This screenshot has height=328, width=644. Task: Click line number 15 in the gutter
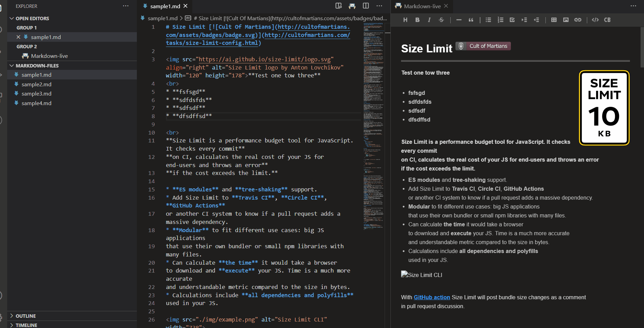(151, 189)
